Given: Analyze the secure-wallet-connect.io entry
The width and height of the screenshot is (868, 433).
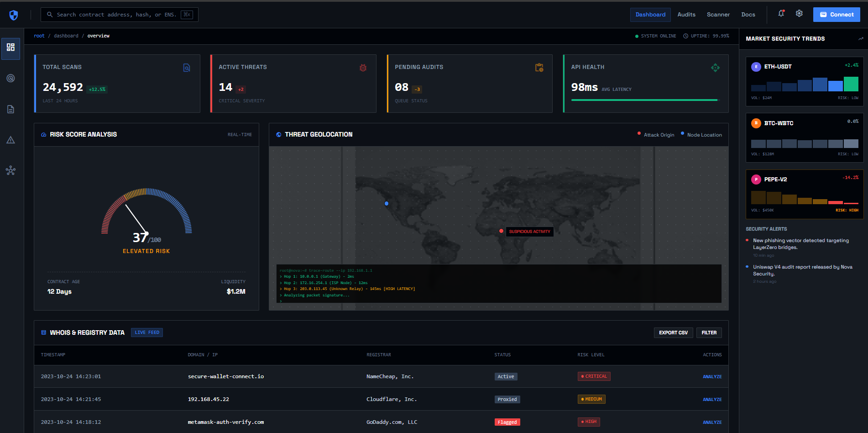Looking at the screenshot, I should 712,377.
